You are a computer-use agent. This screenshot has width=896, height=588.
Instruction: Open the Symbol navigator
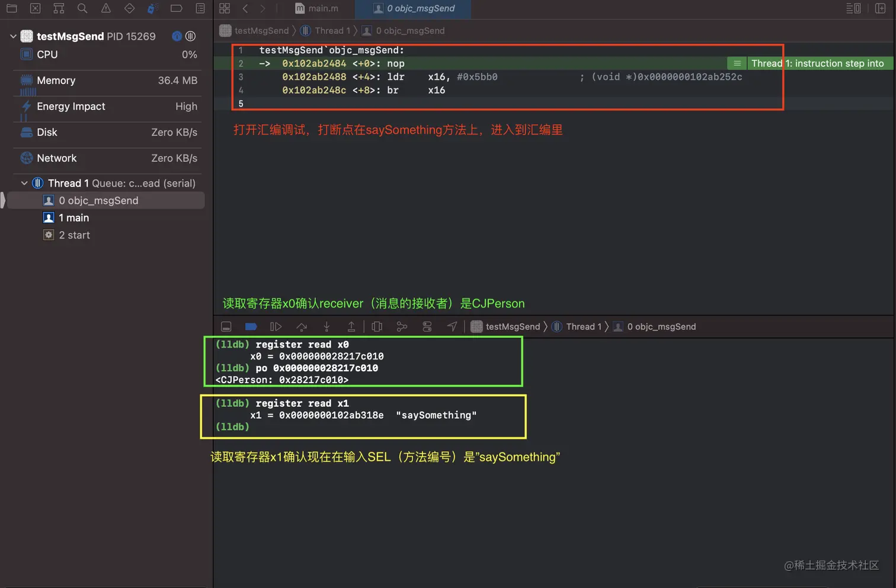pyautogui.click(x=59, y=8)
